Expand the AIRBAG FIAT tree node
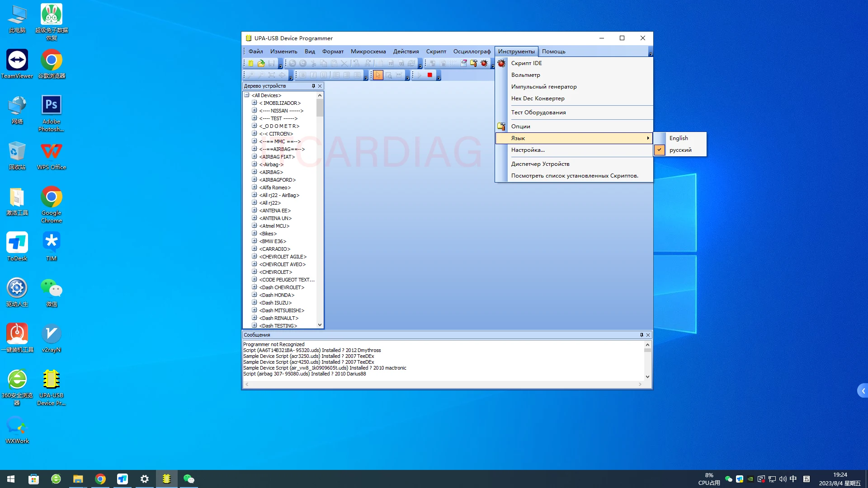Viewport: 868px width, 488px height. pyautogui.click(x=255, y=157)
